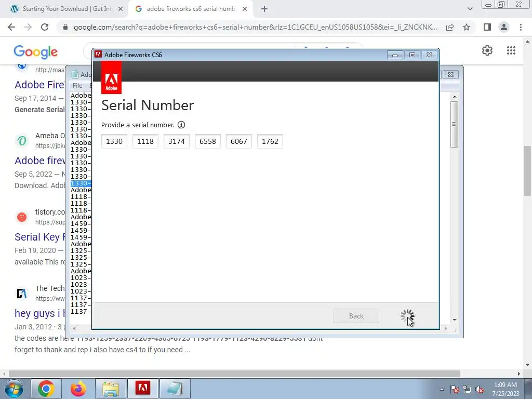Open the Serial Key tistory result link

click(x=39, y=237)
